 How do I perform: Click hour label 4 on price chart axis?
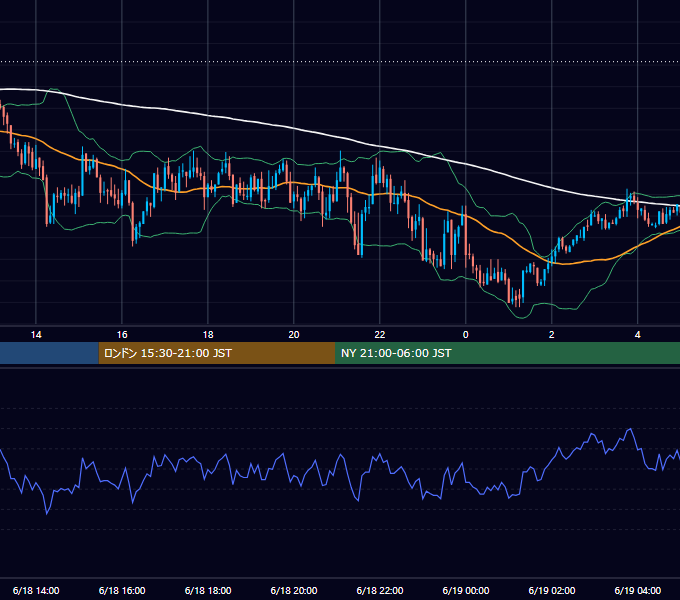point(638,335)
